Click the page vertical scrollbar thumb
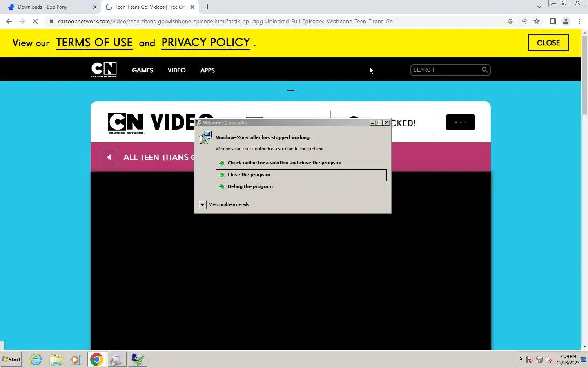Image resolution: width=588 pixels, height=368 pixels. (x=584, y=76)
